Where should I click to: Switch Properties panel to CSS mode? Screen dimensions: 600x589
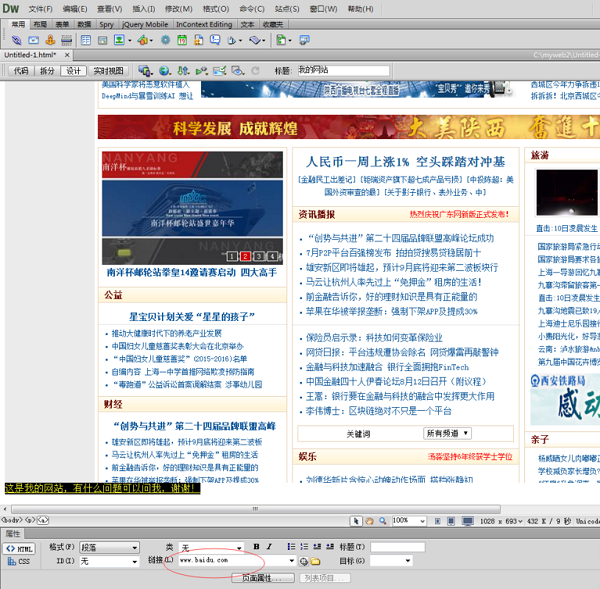pos(21,561)
